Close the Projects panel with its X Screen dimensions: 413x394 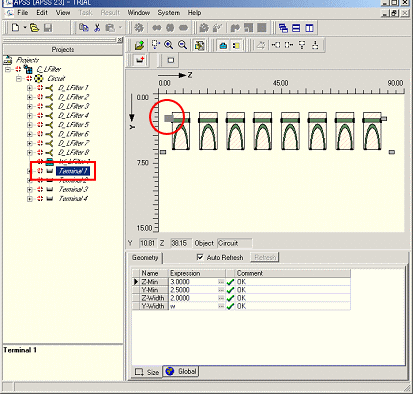pos(120,40)
